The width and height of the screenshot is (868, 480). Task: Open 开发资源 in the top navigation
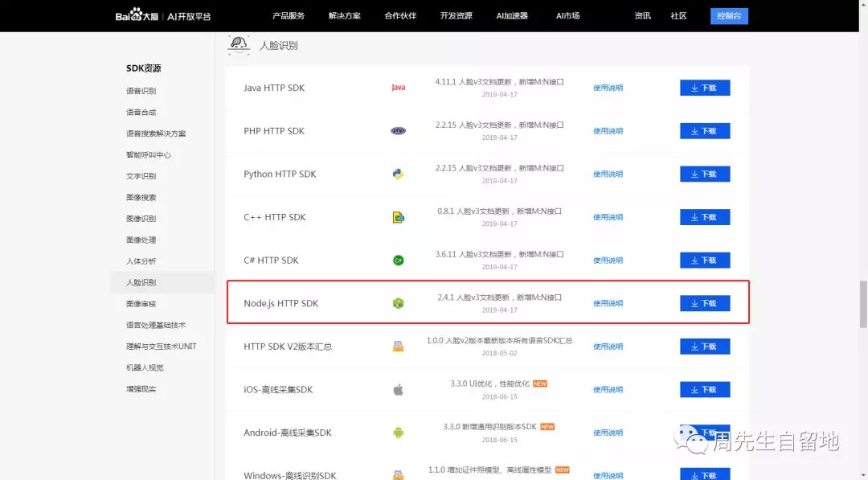click(x=457, y=15)
